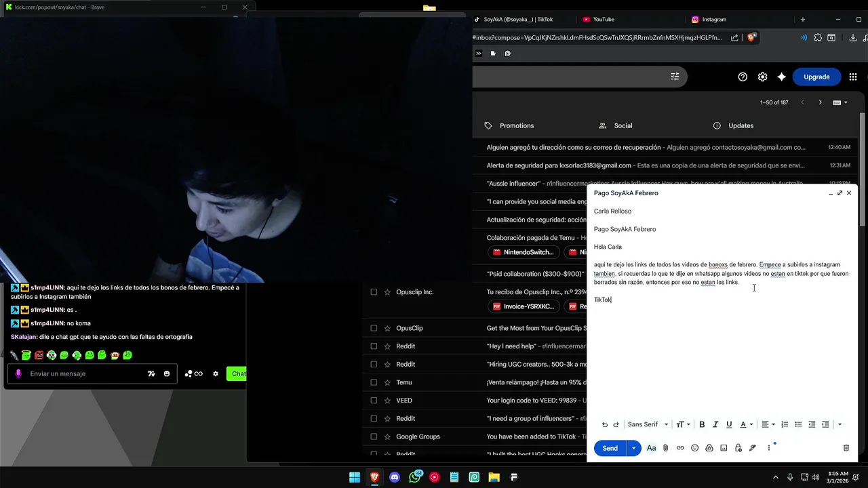Open Windows Start menu
Image resolution: width=868 pixels, height=488 pixels.
tap(355, 477)
